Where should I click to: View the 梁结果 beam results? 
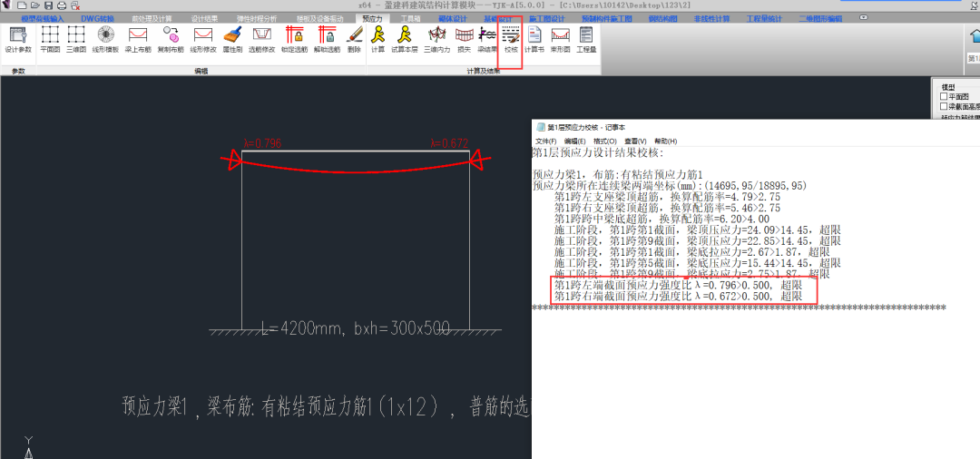(487, 39)
